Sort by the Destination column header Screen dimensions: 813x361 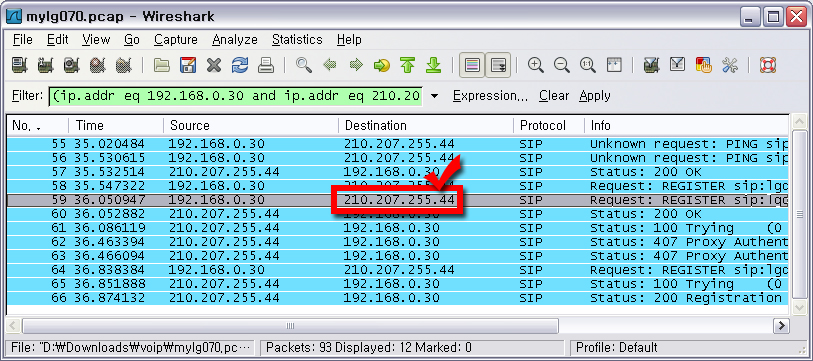[x=426, y=126]
